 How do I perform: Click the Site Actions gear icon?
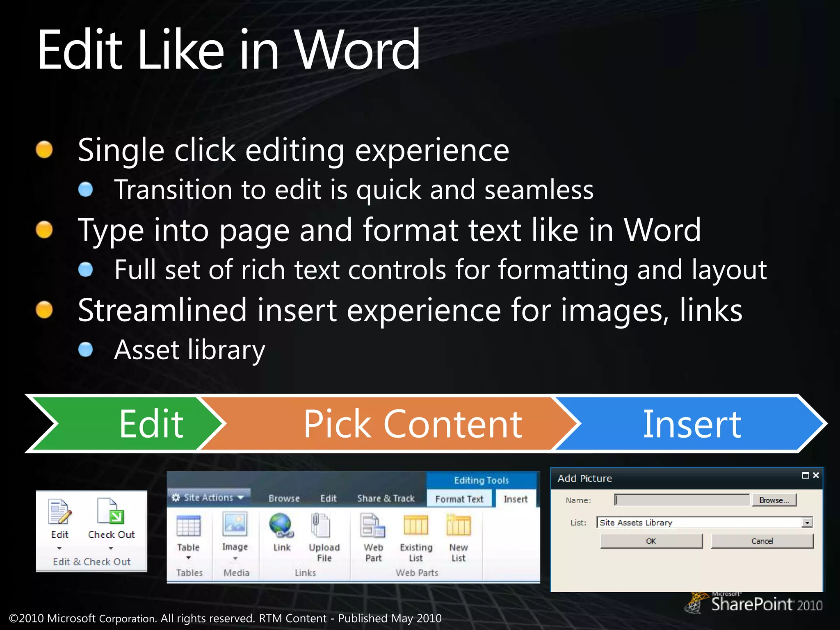pyautogui.click(x=176, y=498)
